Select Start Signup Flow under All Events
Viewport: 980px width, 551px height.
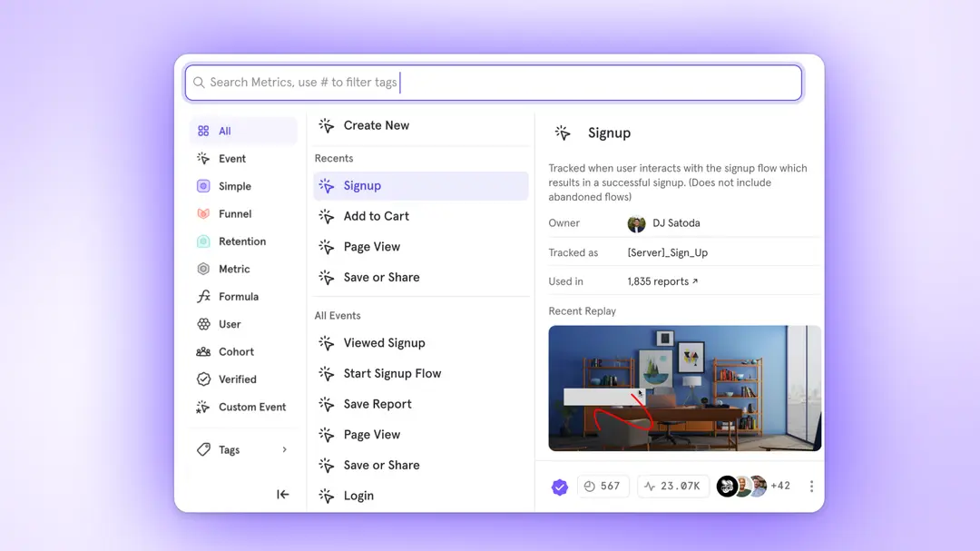point(392,373)
